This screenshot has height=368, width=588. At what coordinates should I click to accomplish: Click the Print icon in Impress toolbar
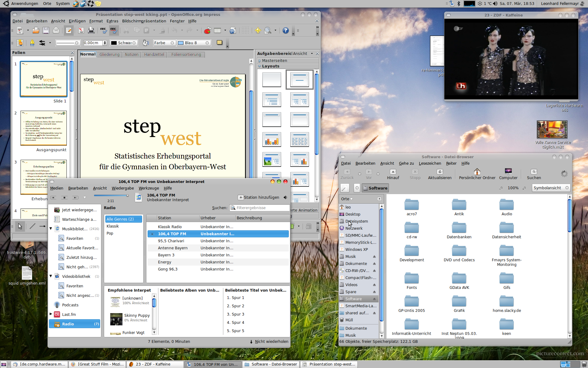[x=91, y=30]
